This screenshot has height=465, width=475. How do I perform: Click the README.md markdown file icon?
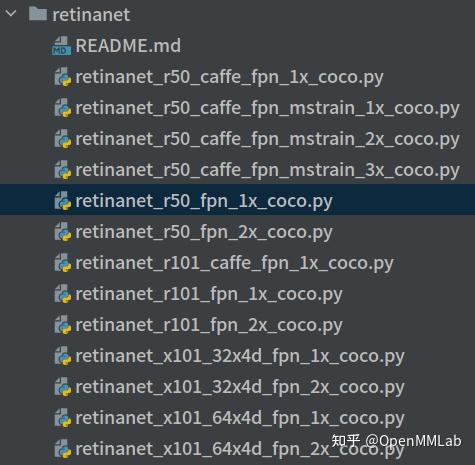point(62,46)
